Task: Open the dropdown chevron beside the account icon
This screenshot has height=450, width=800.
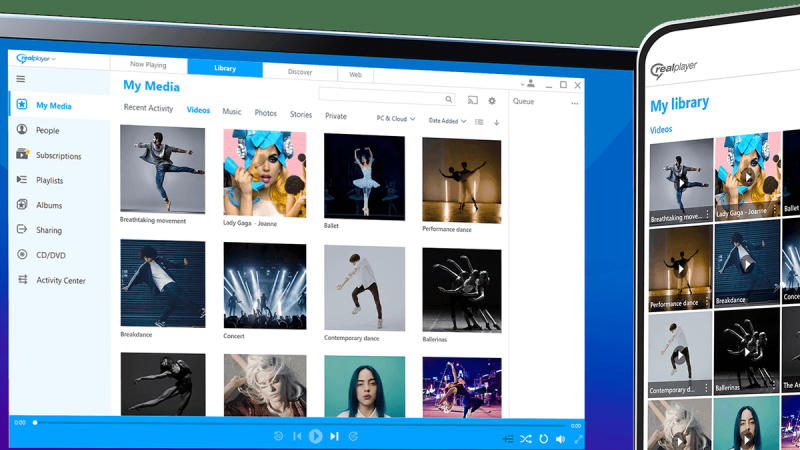Action: tap(522, 84)
